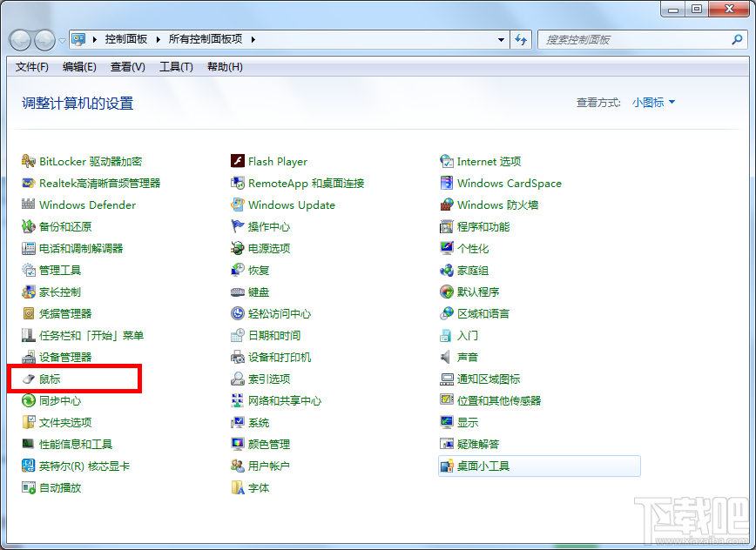Open 声音 speaker icon

pyautogui.click(x=447, y=357)
